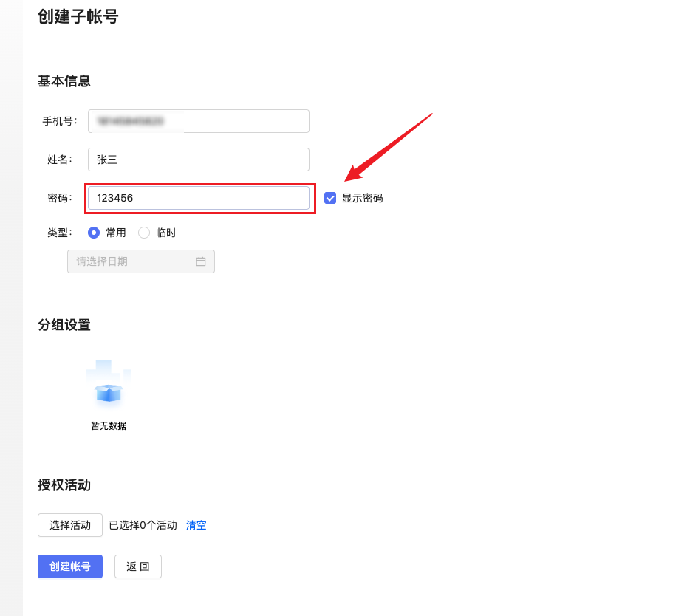The width and height of the screenshot is (687, 616).
Task: Click the empty data box illustration
Action: [109, 386]
